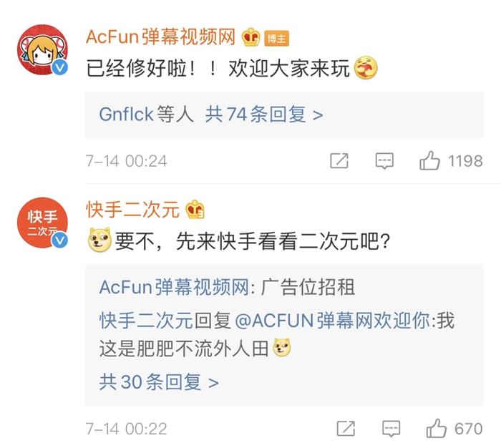Like the AcFun comment with 1198 likes
This screenshot has height=448, width=501.
click(x=430, y=161)
